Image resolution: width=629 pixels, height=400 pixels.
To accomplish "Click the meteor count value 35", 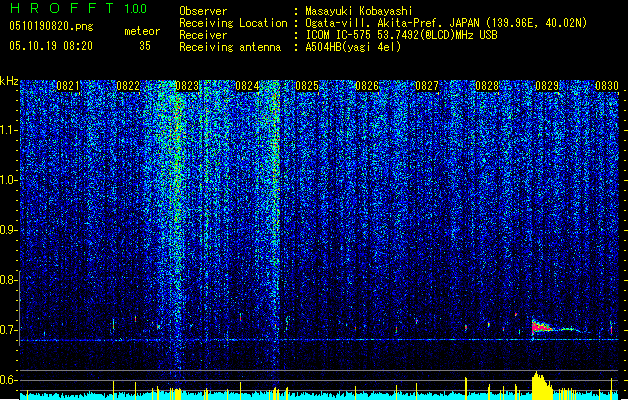I will pyautogui.click(x=145, y=46).
